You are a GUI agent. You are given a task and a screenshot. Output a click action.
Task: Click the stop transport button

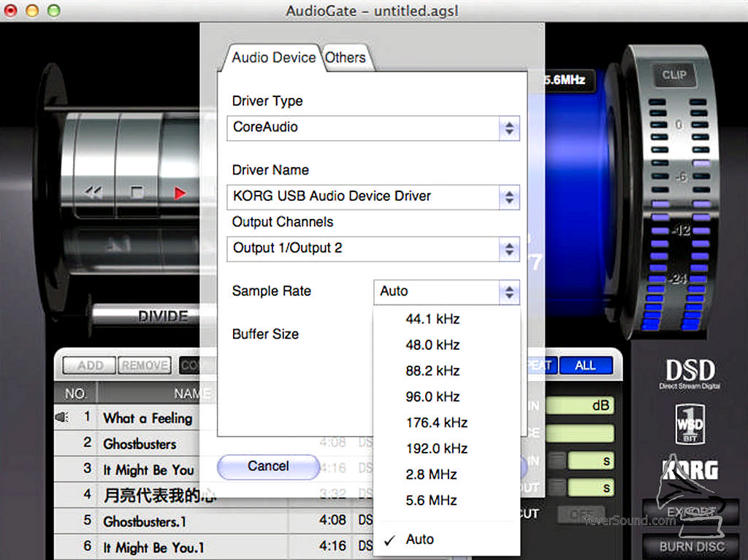pos(137,192)
